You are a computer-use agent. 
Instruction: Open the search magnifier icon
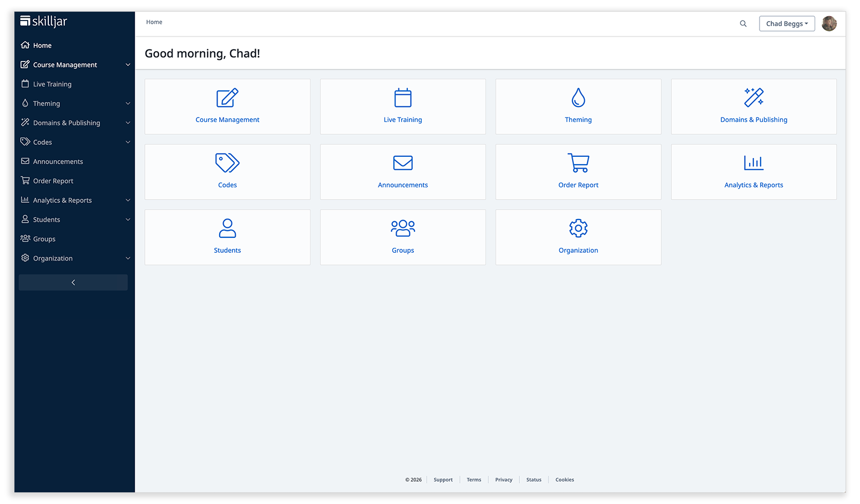click(743, 24)
